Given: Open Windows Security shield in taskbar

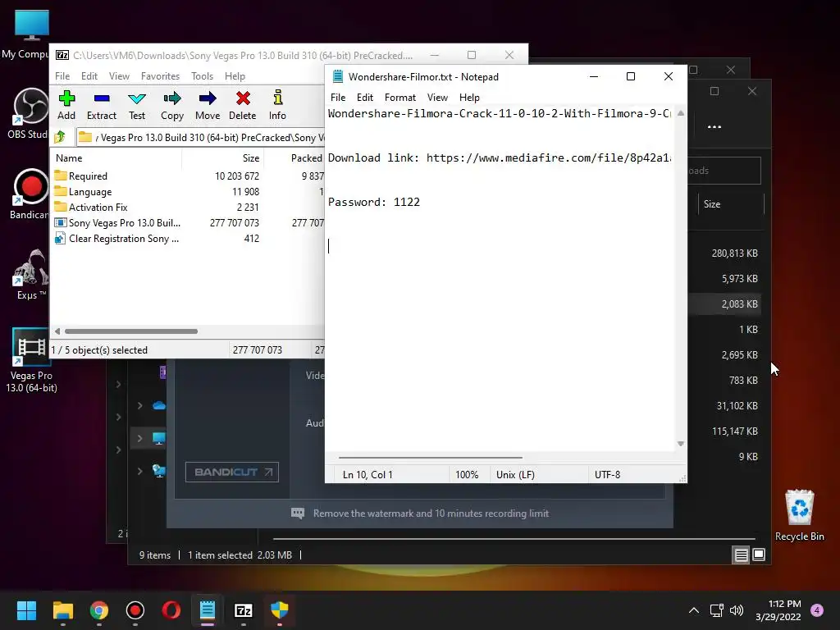Looking at the screenshot, I should coord(280,610).
